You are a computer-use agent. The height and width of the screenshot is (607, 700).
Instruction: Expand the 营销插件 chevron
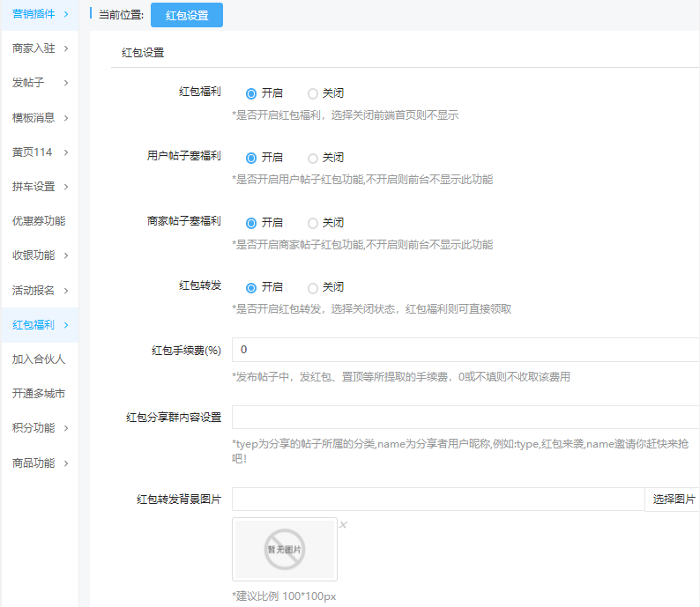tap(66, 14)
